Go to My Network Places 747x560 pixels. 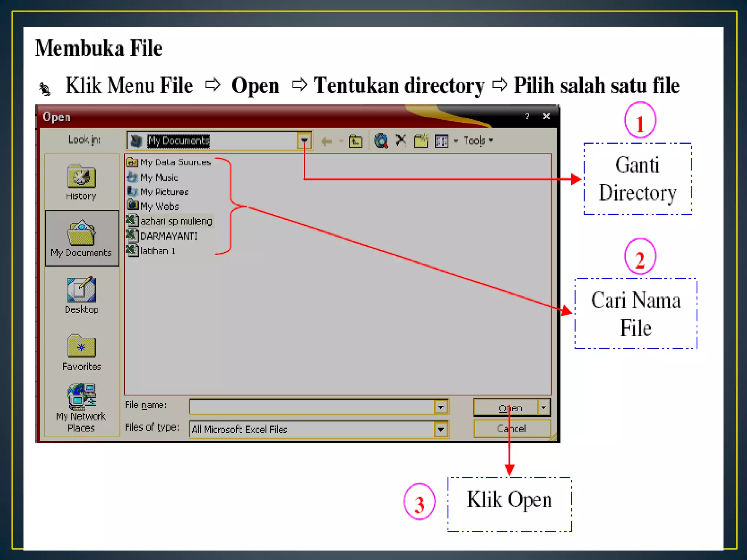click(81, 408)
